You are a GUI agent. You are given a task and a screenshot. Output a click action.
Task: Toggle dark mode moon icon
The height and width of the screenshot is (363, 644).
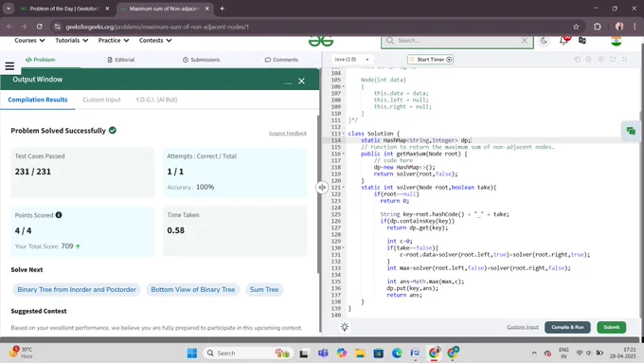point(544,41)
